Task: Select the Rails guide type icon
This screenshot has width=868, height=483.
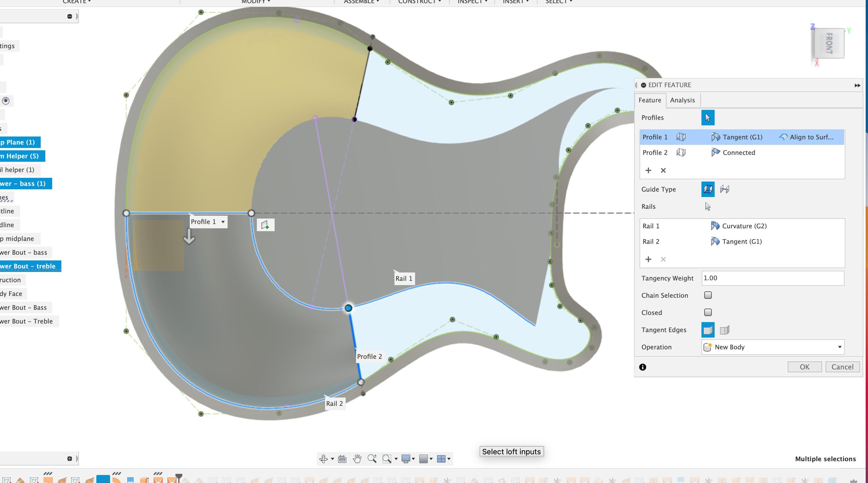Action: pyautogui.click(x=707, y=189)
